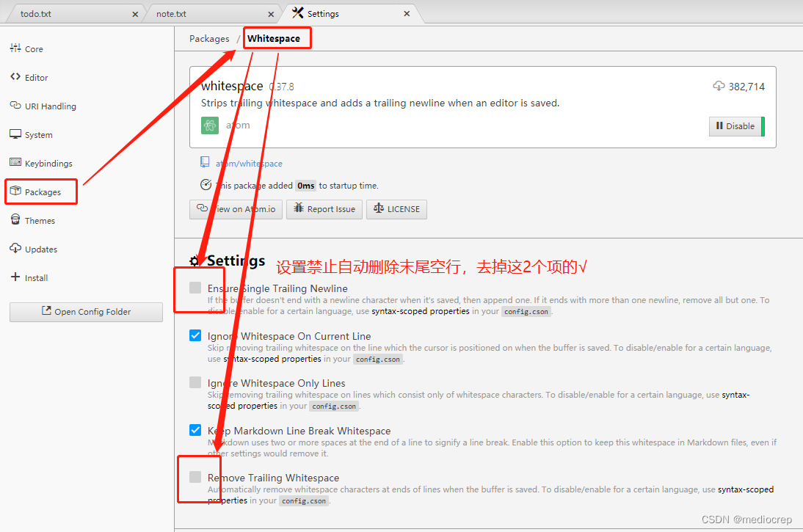Click the Install plus icon
Screen dimensions: 803x532
[x=15, y=277]
